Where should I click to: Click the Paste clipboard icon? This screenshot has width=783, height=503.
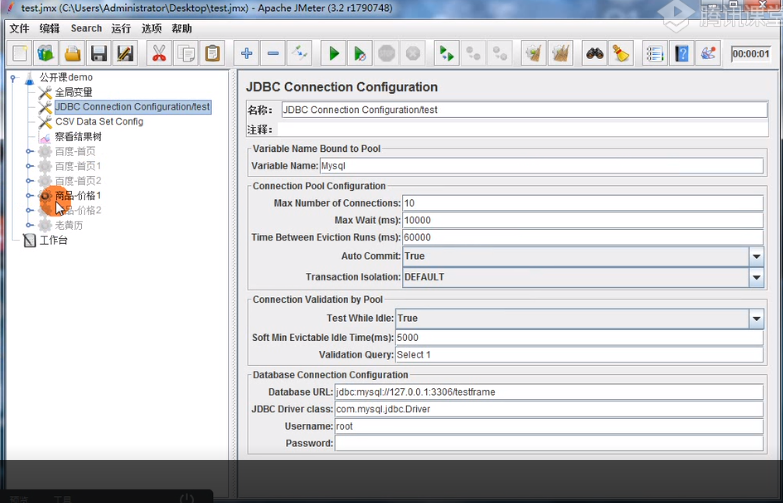212,53
